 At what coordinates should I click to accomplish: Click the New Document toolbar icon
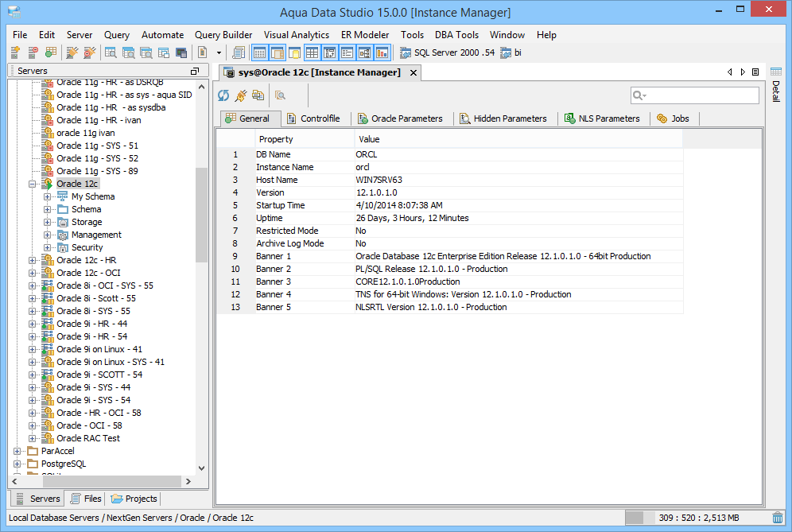pyautogui.click(x=202, y=52)
